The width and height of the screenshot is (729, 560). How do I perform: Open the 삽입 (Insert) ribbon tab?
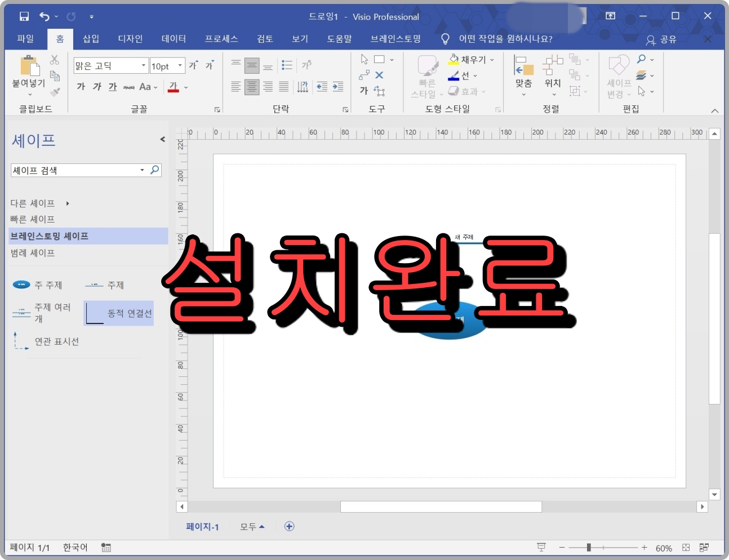pyautogui.click(x=91, y=38)
